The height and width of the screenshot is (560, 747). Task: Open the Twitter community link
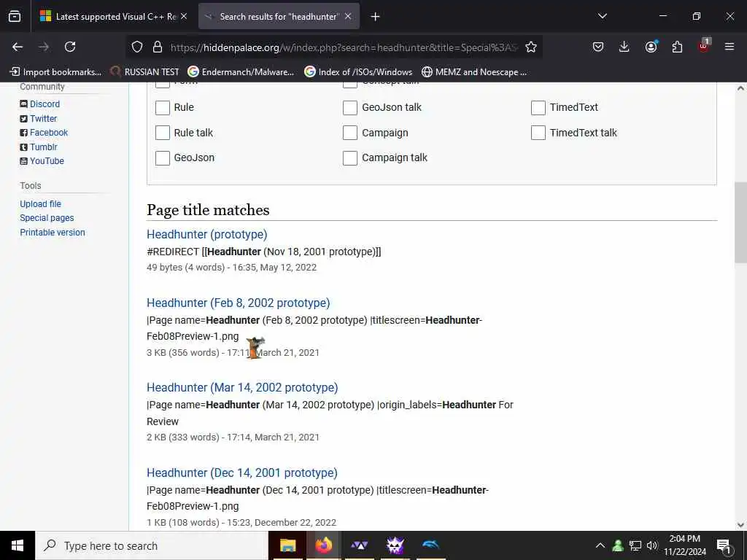(43, 119)
